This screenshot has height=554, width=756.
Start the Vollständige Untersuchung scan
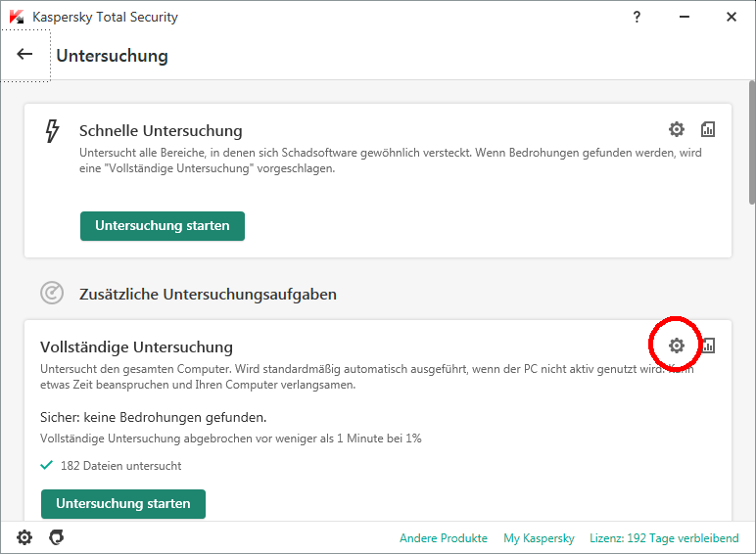click(x=122, y=504)
